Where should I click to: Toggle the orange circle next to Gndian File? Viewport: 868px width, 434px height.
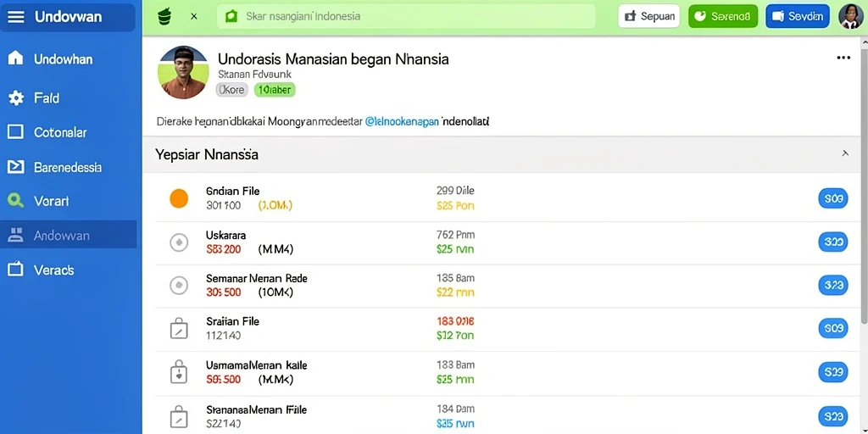click(x=179, y=198)
